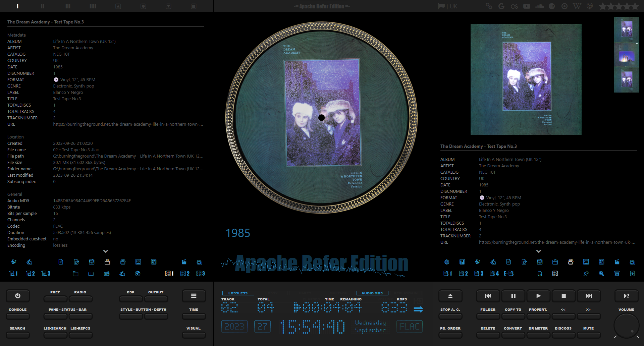Click the disco ball icon in right panel
Viewport: 644px width, 346px height.
[447, 262]
